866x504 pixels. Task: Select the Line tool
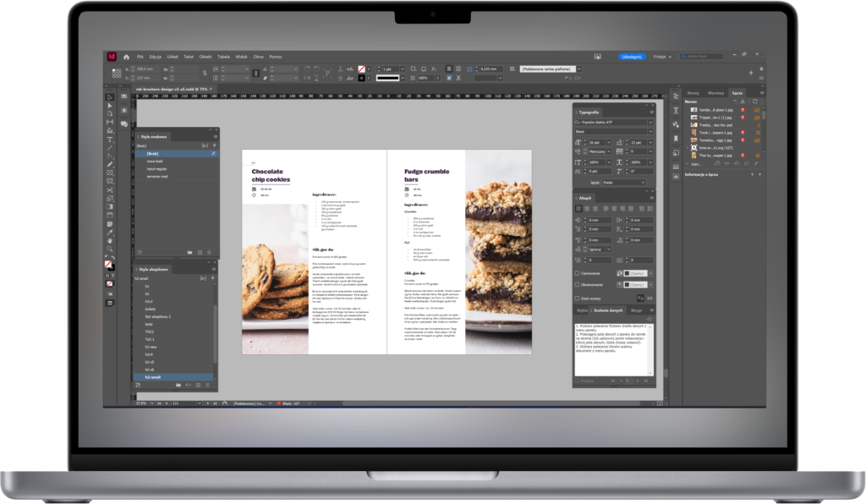tap(109, 147)
